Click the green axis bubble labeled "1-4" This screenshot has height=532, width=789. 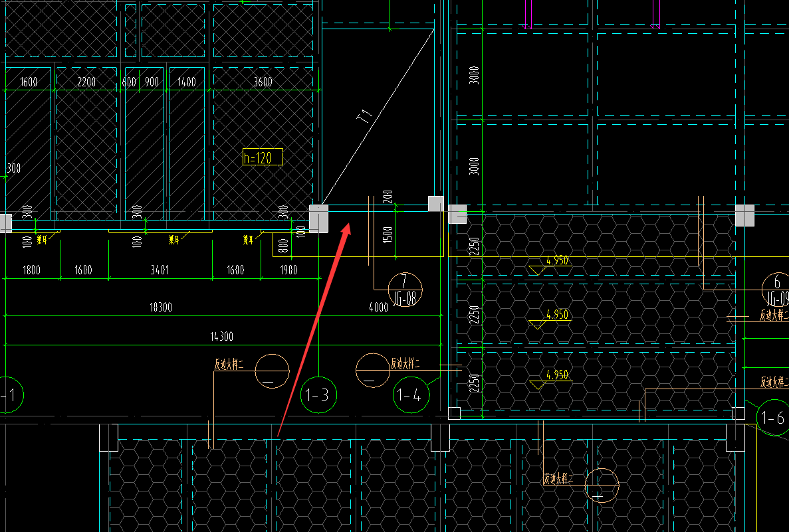coord(411,395)
